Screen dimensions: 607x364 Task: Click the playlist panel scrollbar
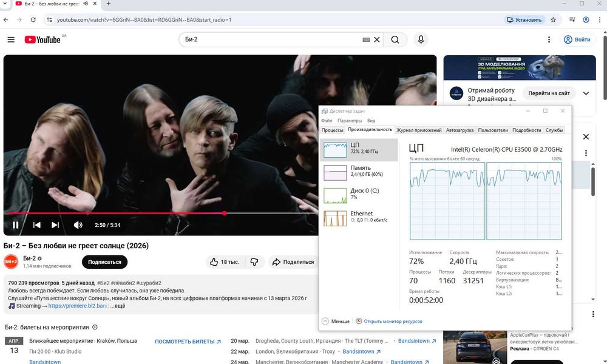592,182
